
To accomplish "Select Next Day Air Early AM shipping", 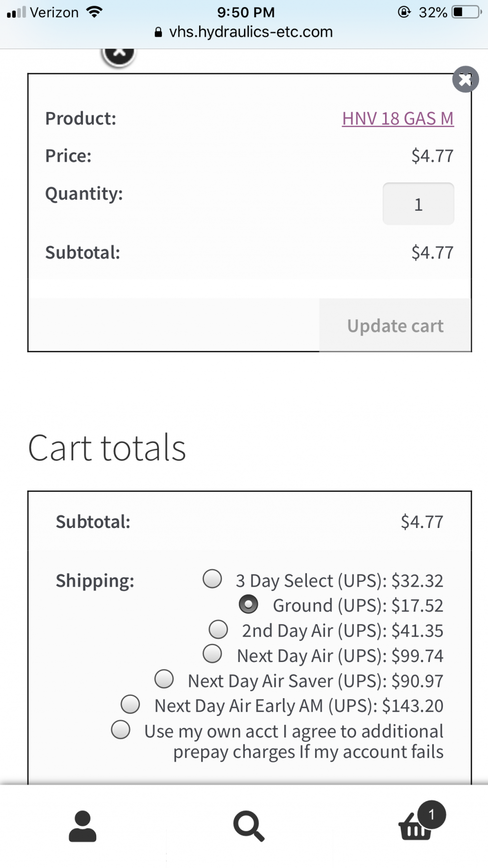I will [x=130, y=703].
